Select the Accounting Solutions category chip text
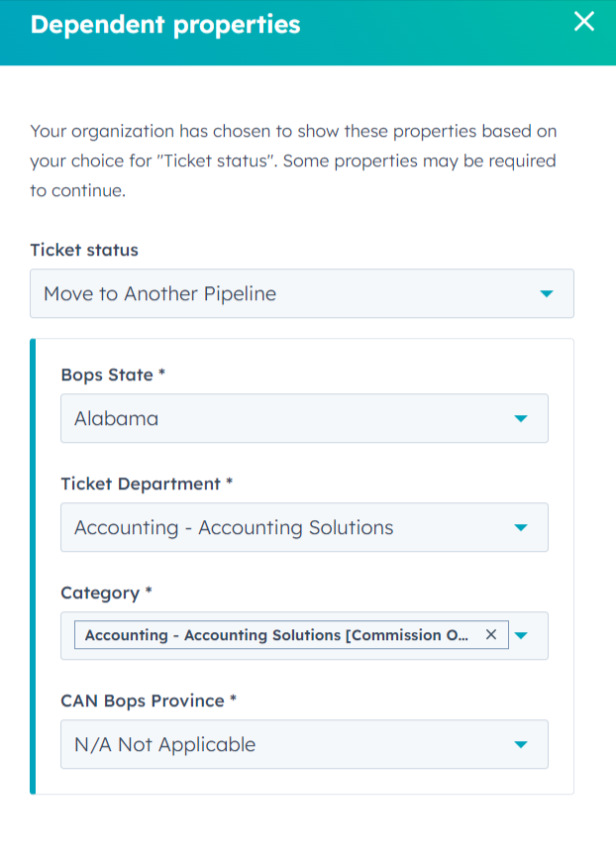Screen dimensions: 616x865 276,635
